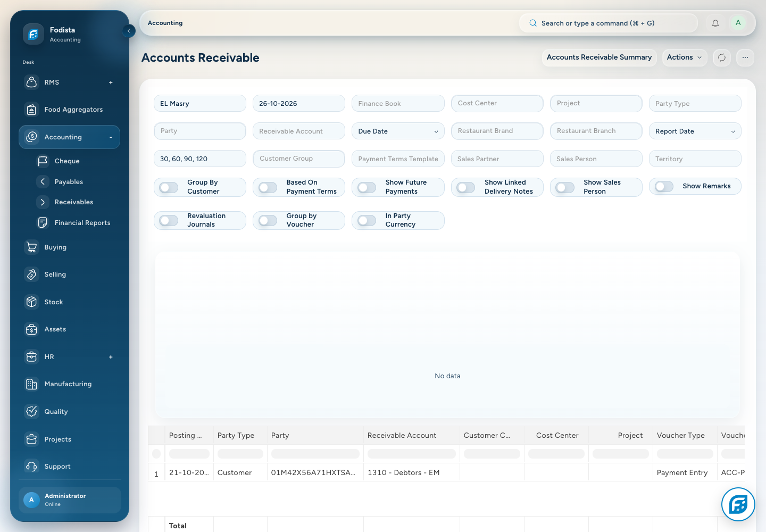Click the Receivables right-chevron icon
This screenshot has height=532, width=766.
(43, 202)
